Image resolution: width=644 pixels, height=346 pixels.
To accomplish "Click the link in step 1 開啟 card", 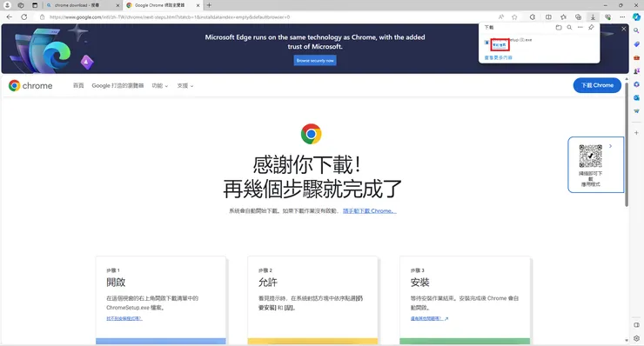I will (x=124, y=318).
